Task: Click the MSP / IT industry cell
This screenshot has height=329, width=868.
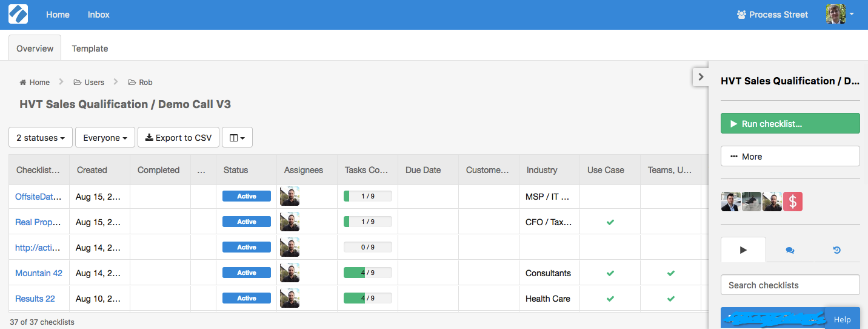Action: point(548,197)
